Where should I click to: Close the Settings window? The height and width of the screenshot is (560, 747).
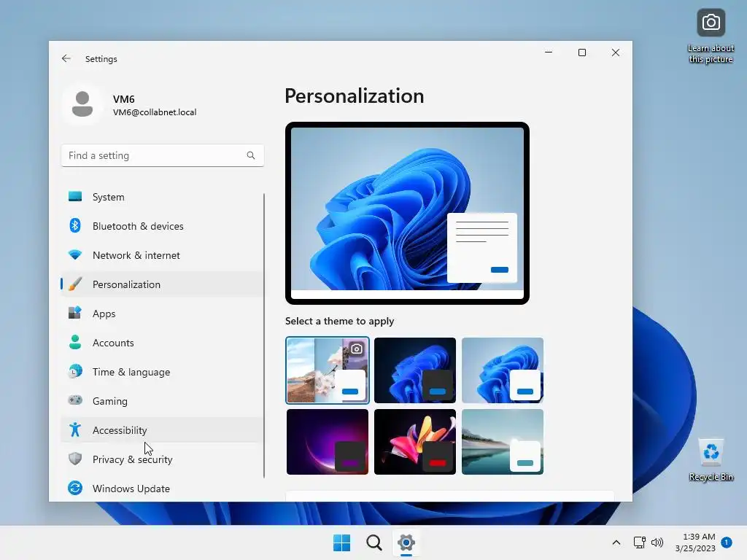(x=616, y=52)
